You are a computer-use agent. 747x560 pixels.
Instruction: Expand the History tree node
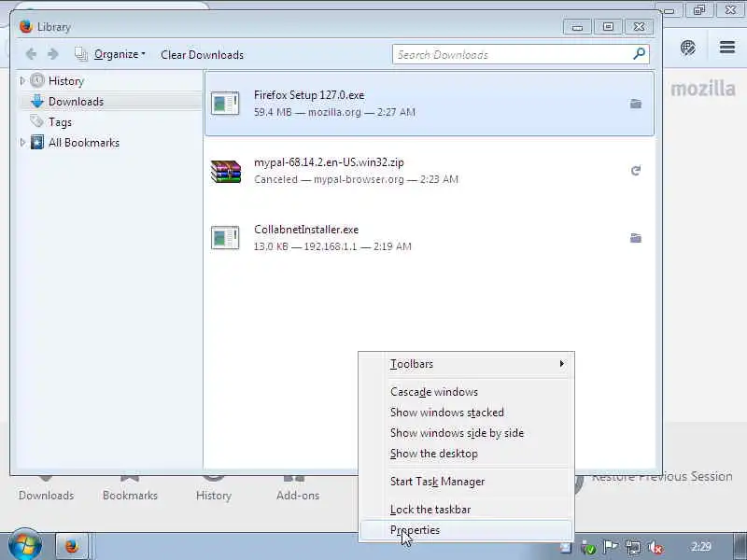pos(22,80)
